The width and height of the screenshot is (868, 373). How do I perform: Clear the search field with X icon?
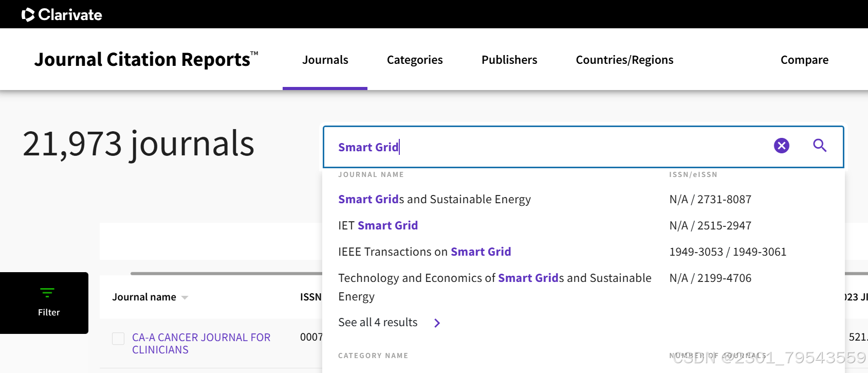781,146
